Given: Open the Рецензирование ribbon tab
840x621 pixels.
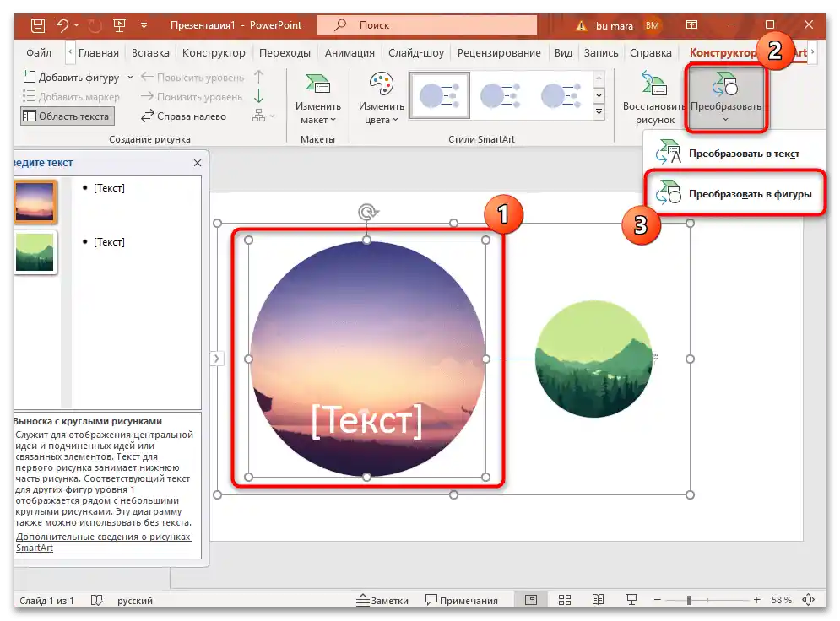Looking at the screenshot, I should [499, 52].
